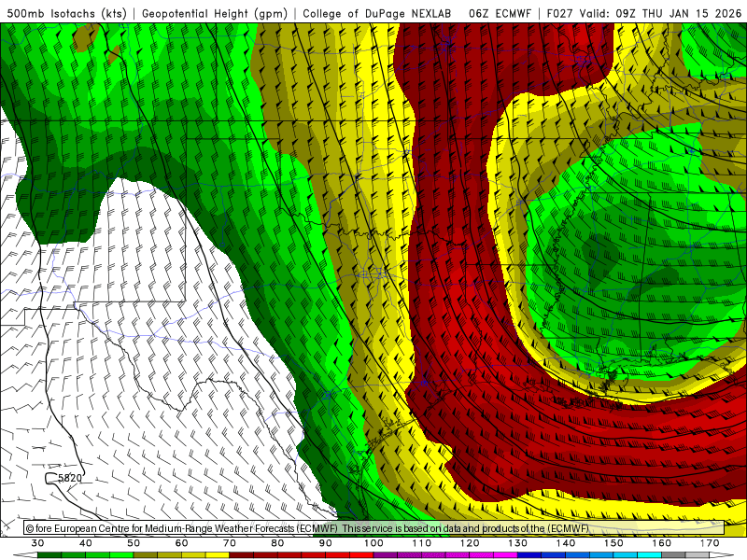Image resolution: width=747 pixels, height=560 pixels.
Task: Click the '30' value on the color scale
Action: pos(37,543)
